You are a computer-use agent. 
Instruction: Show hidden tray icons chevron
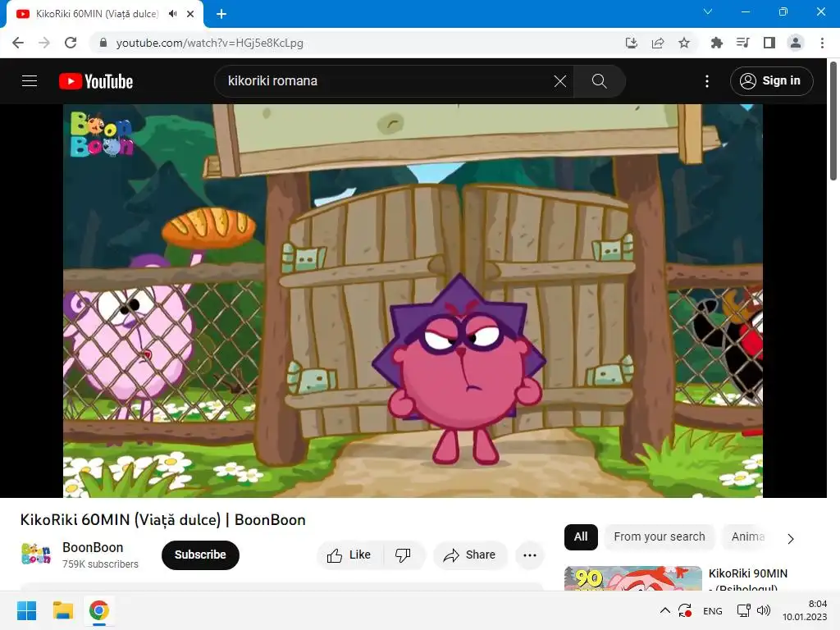(664, 610)
